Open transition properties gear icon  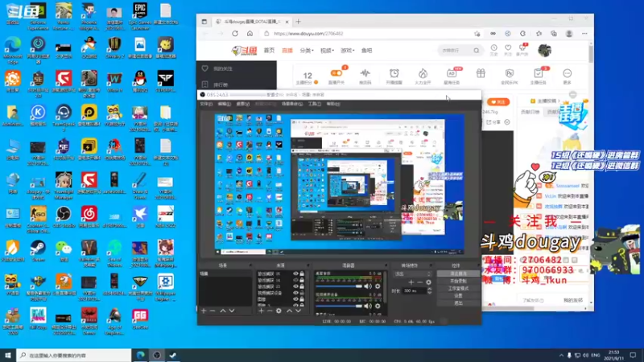click(428, 282)
